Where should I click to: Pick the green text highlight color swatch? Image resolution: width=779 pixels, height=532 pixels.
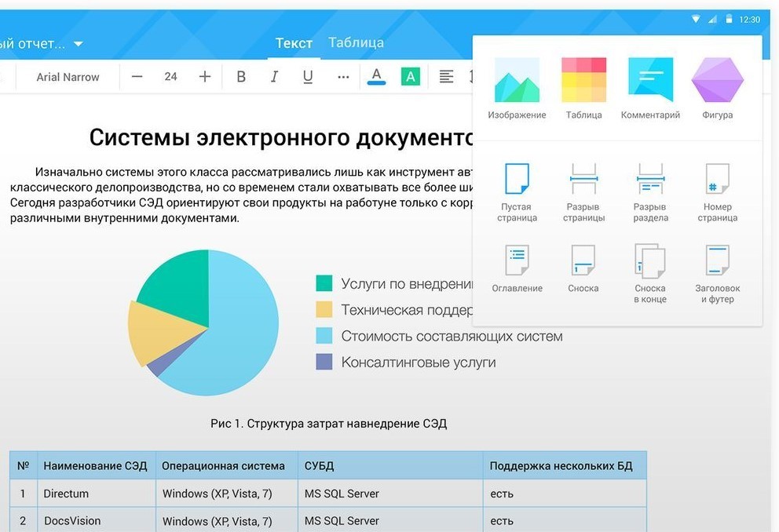click(x=410, y=77)
